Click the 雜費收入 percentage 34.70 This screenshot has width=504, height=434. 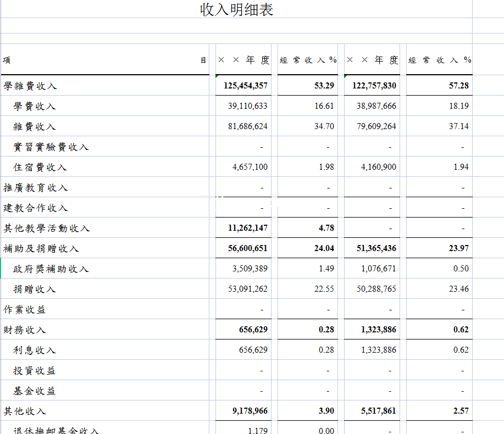pos(324,126)
